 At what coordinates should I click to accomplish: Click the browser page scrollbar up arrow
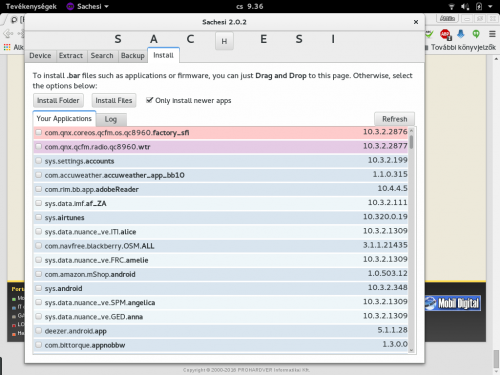(x=496, y=59)
